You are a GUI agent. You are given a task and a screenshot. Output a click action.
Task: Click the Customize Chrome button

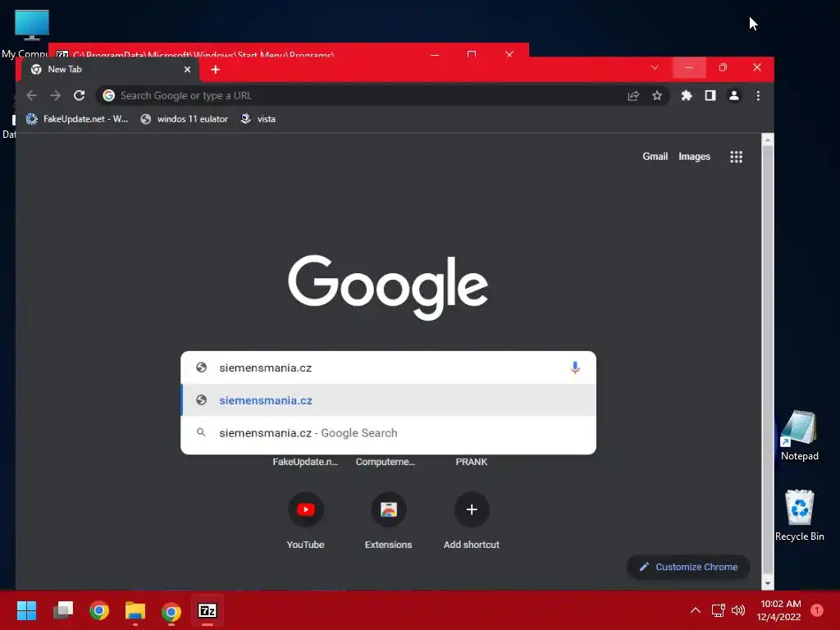[688, 567]
